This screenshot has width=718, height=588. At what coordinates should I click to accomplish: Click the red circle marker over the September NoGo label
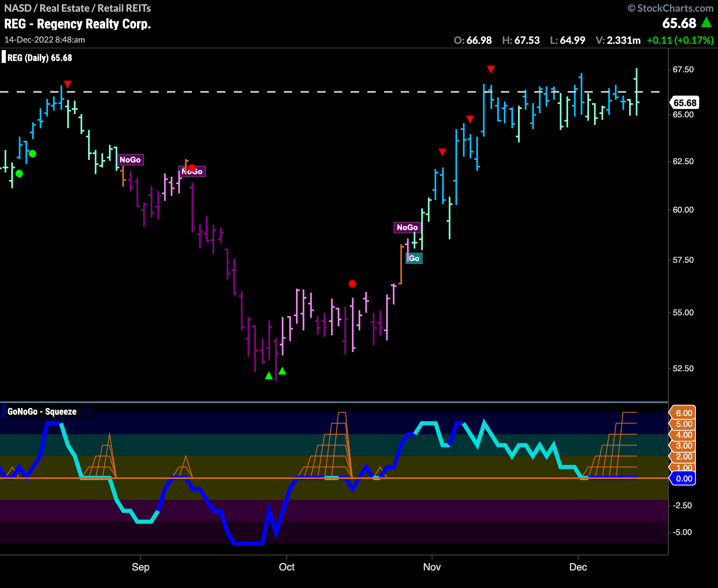[x=192, y=168]
